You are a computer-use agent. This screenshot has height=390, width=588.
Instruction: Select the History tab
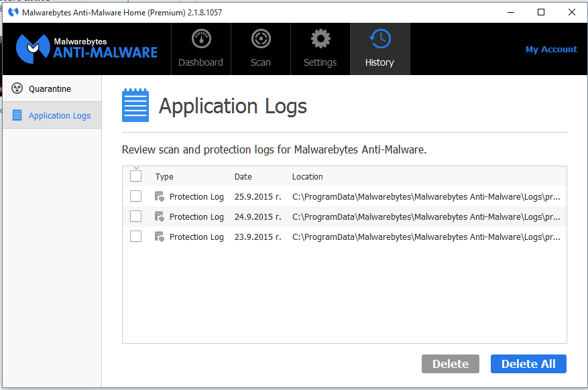point(380,49)
